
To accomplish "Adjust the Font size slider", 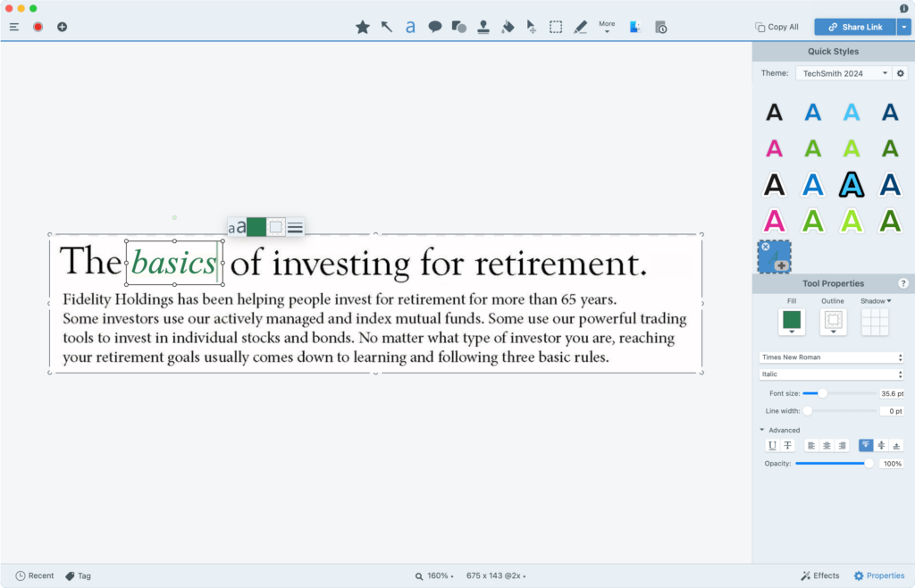I will pos(822,394).
